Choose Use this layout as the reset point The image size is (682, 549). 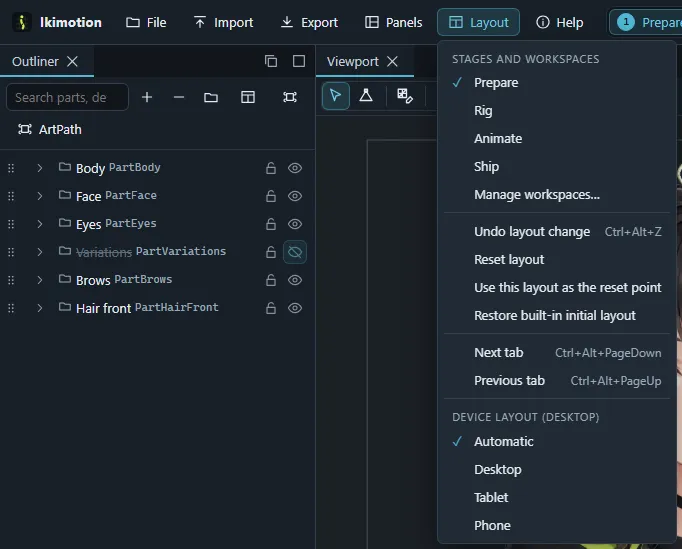tap(557, 288)
